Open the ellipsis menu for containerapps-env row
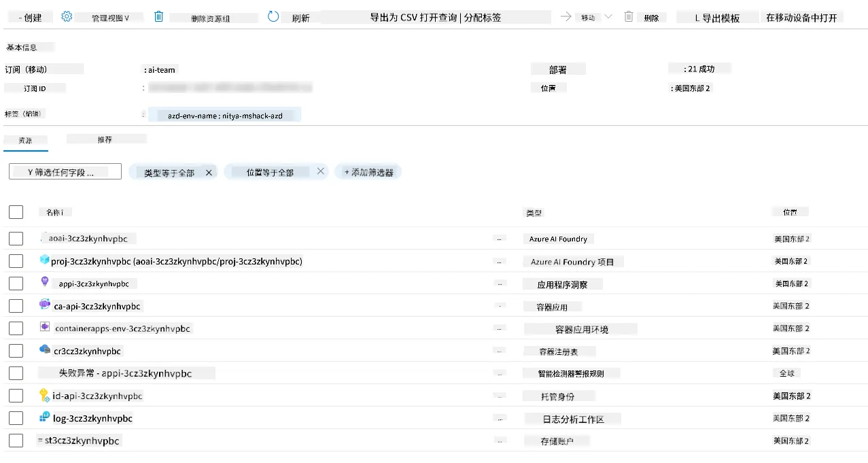 point(500,328)
